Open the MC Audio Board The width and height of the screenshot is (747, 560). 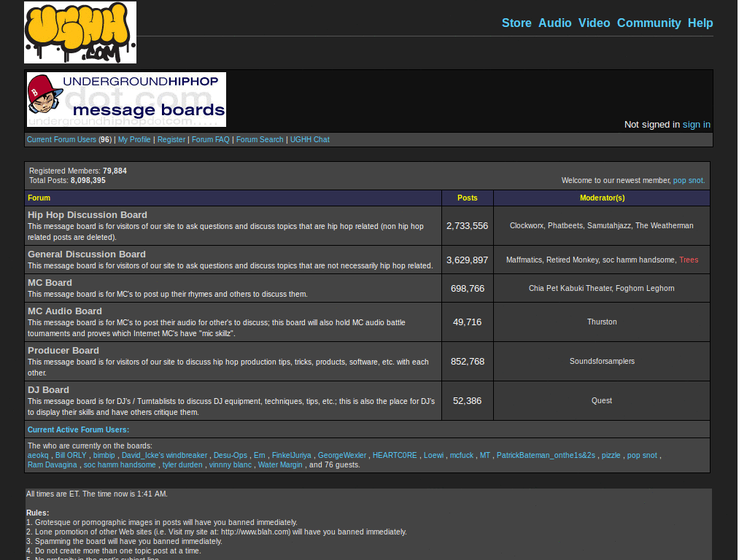click(x=65, y=311)
